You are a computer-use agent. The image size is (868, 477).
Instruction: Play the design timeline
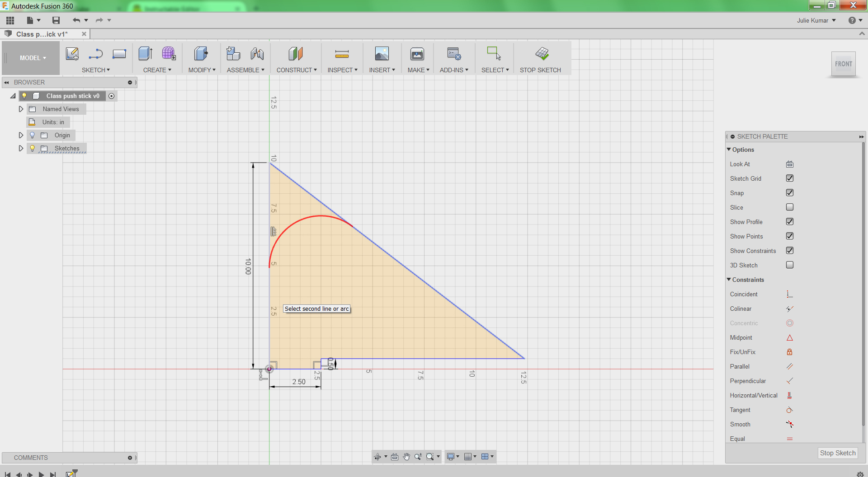pyautogui.click(x=41, y=474)
